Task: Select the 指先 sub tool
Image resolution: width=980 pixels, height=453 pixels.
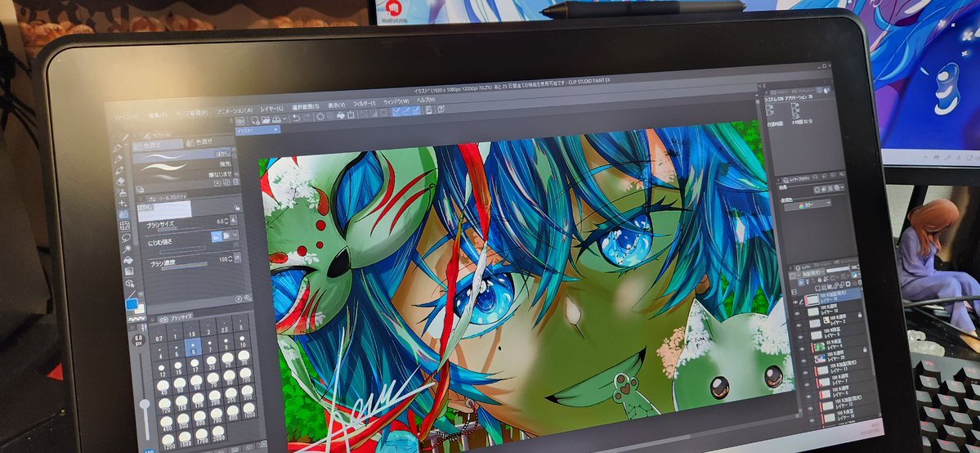Action: point(182,164)
